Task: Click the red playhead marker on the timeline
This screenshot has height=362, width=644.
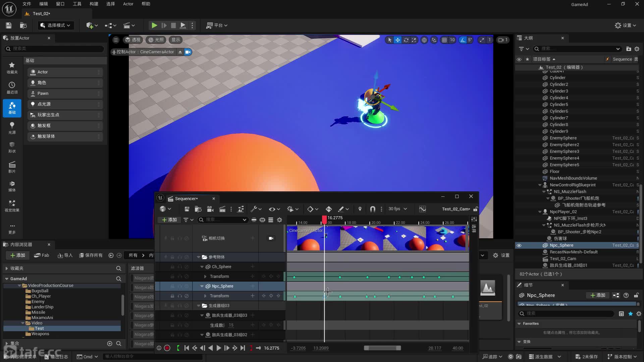Action: (x=324, y=220)
